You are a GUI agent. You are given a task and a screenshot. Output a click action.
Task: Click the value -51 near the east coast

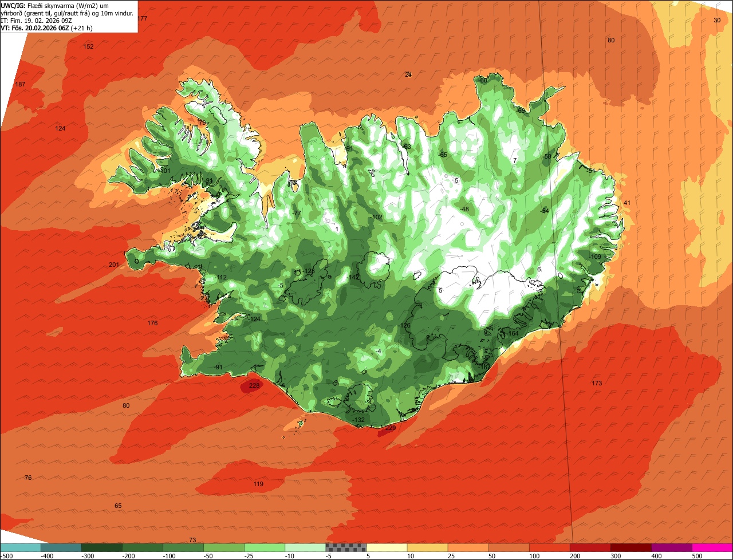tap(591, 171)
